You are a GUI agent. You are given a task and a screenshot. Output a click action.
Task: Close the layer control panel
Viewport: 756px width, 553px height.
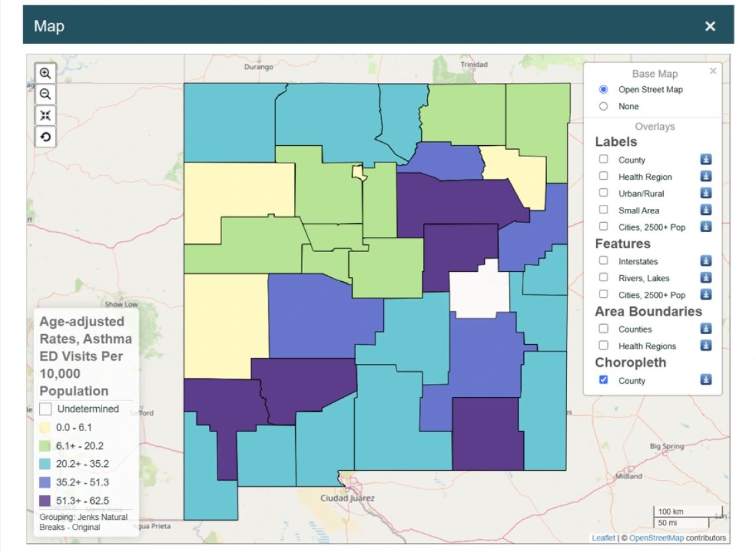click(713, 71)
